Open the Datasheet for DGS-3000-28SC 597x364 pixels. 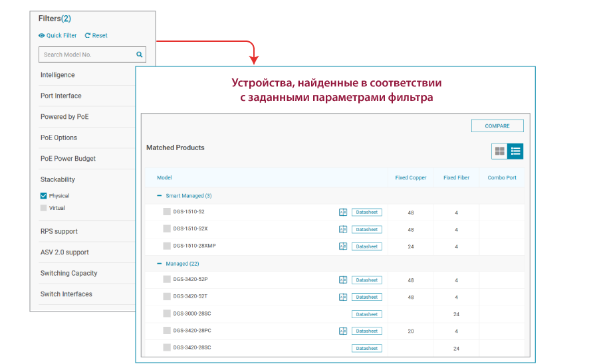[366, 314]
